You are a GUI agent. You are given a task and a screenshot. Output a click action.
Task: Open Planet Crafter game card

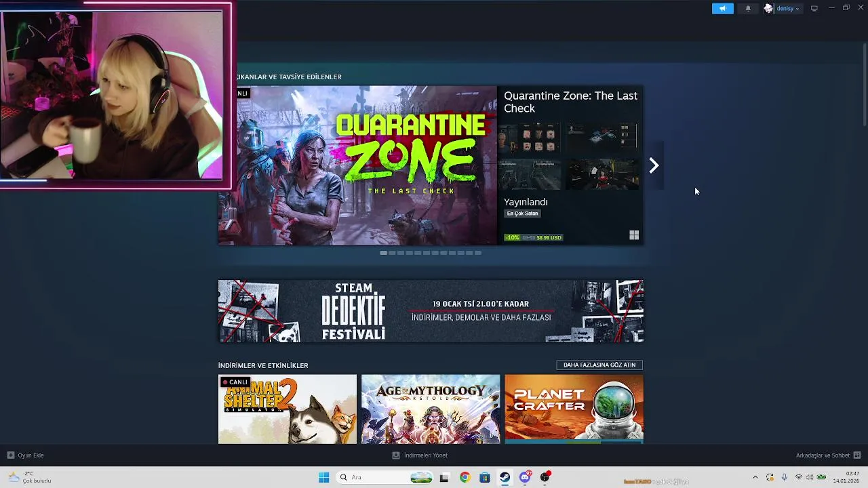click(x=574, y=409)
